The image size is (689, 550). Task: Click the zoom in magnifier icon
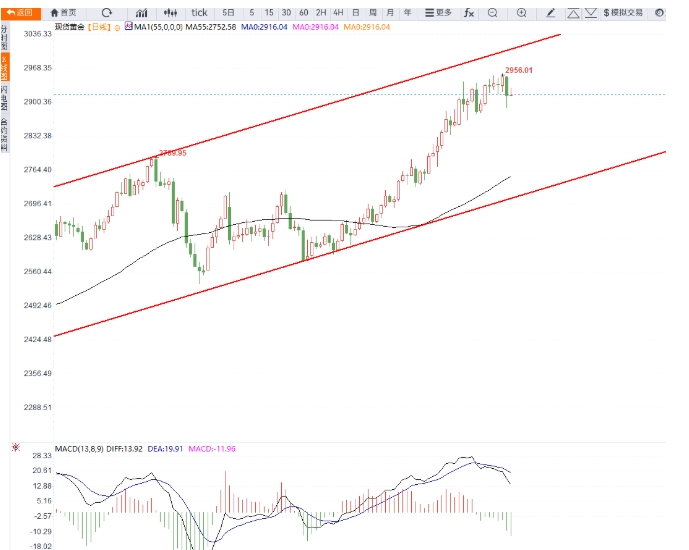[x=522, y=13]
